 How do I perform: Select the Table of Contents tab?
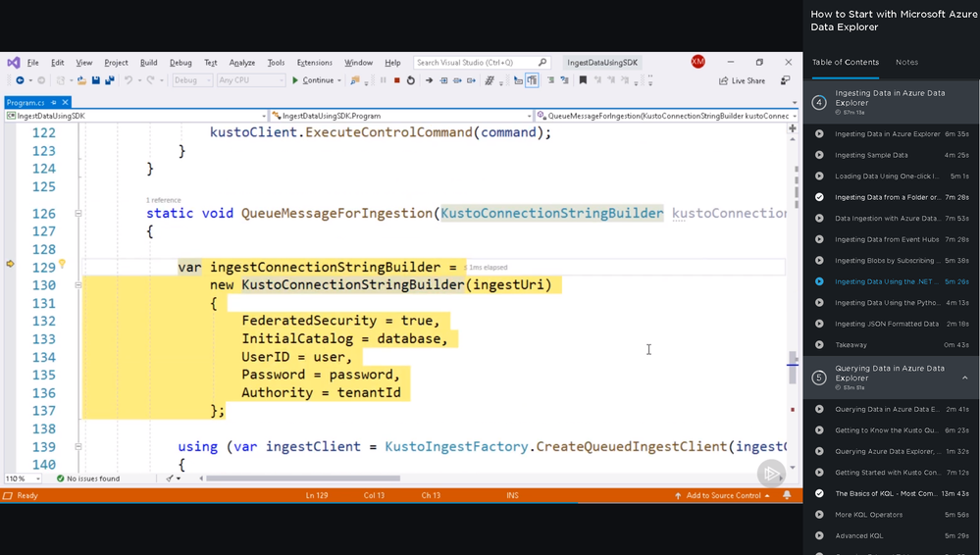[x=845, y=62]
